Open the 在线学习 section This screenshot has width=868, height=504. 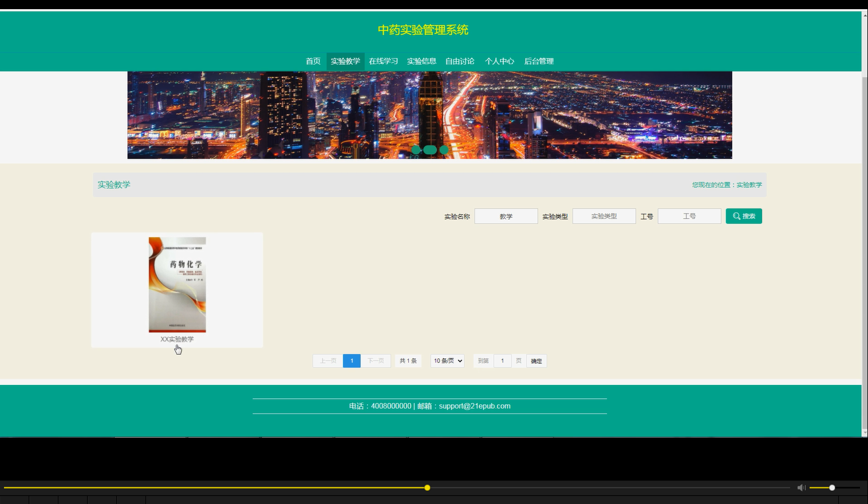coord(382,61)
